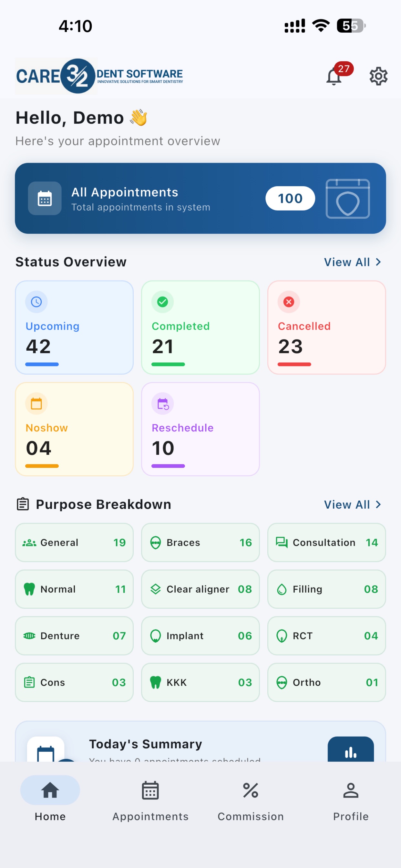Tap the Consultation chat icon
401x868 pixels.
pyautogui.click(x=282, y=543)
